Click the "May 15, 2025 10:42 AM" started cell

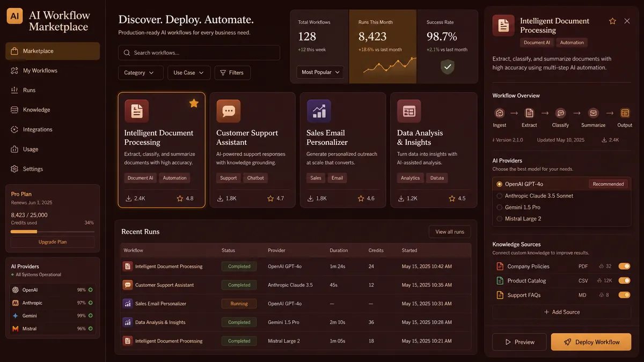point(427,266)
